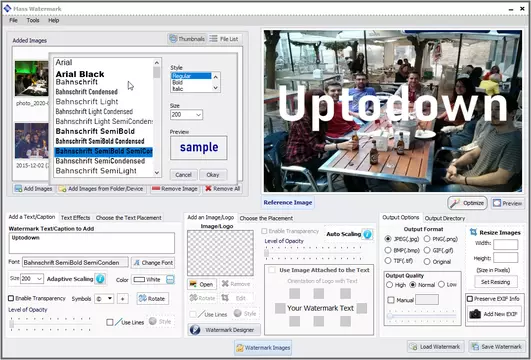Image resolution: width=531 pixels, height=360 pixels.
Task: Expand the text Size 200 combo box
Action: tap(32, 279)
